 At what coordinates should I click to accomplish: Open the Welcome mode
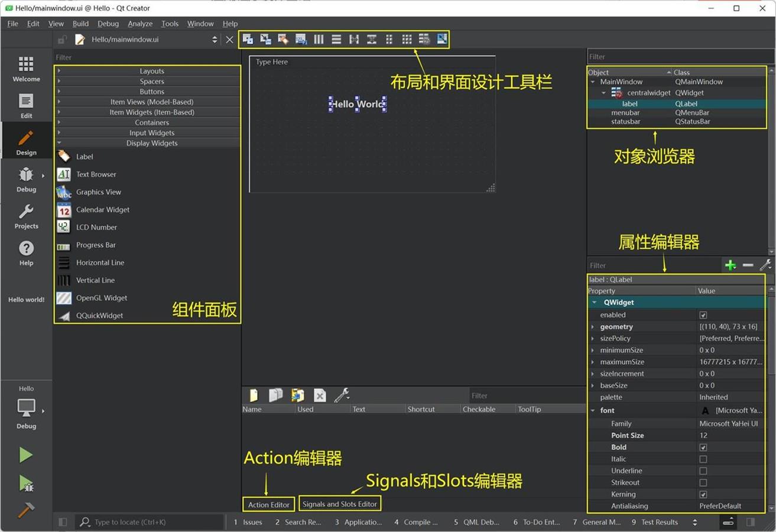click(26, 69)
